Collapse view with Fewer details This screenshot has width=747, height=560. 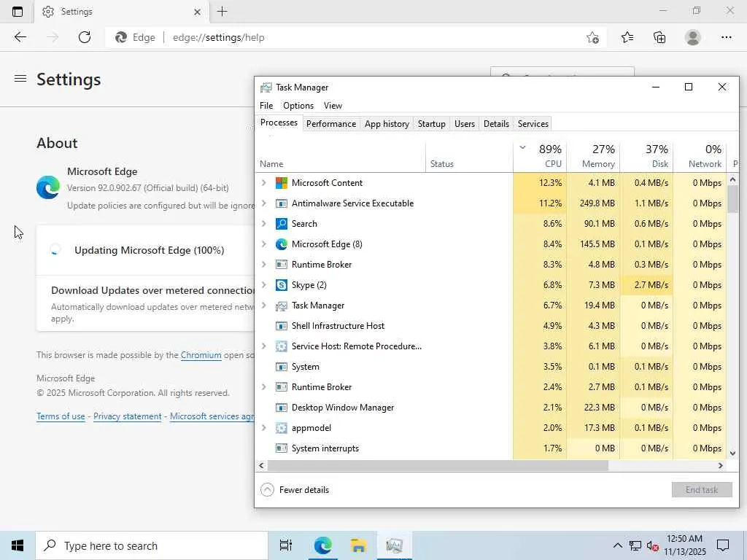point(295,490)
